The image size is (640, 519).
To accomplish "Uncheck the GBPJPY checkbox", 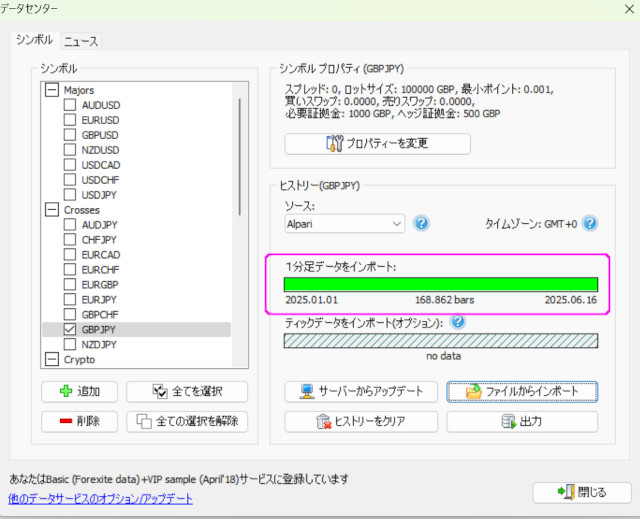I will coord(70,329).
